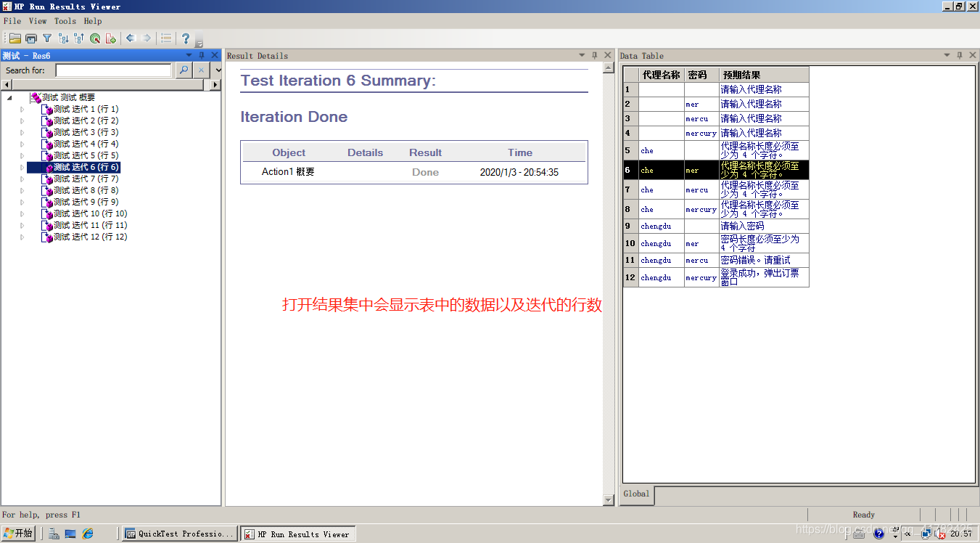The height and width of the screenshot is (543, 980).
Task: Click the add defect document icon
Action: 111,38
